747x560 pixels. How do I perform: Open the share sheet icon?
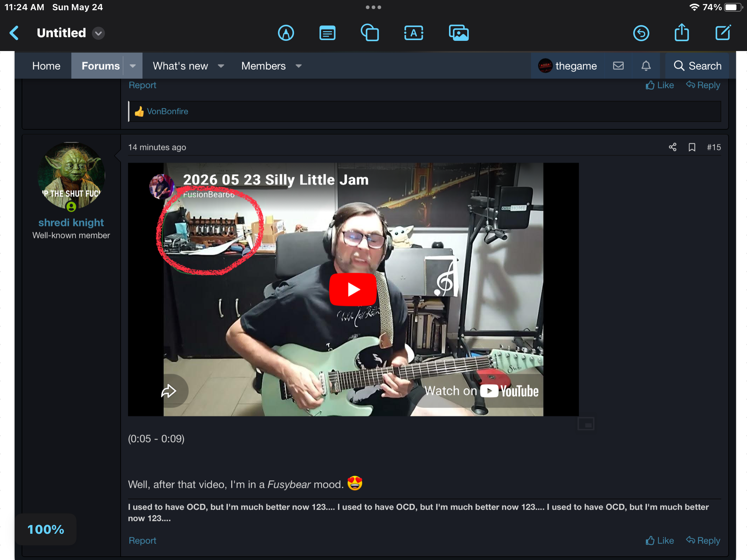pos(682,32)
